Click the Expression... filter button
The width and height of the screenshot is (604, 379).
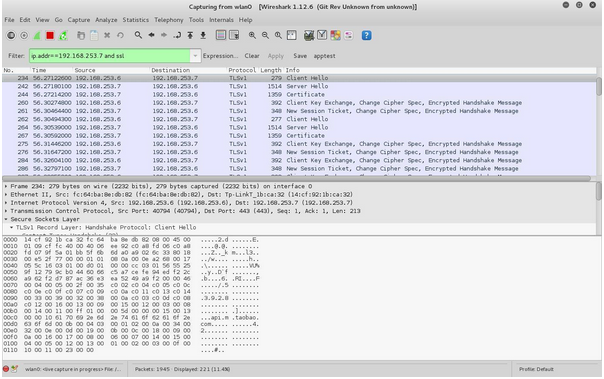point(220,56)
